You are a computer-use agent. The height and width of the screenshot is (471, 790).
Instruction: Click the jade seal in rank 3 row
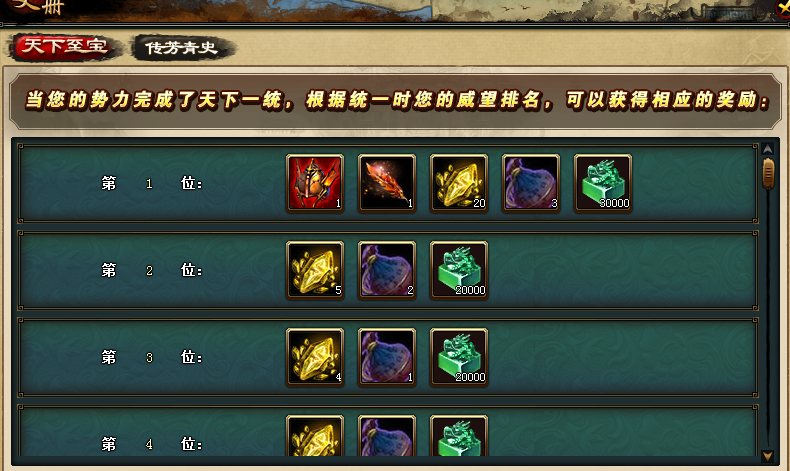(x=459, y=357)
